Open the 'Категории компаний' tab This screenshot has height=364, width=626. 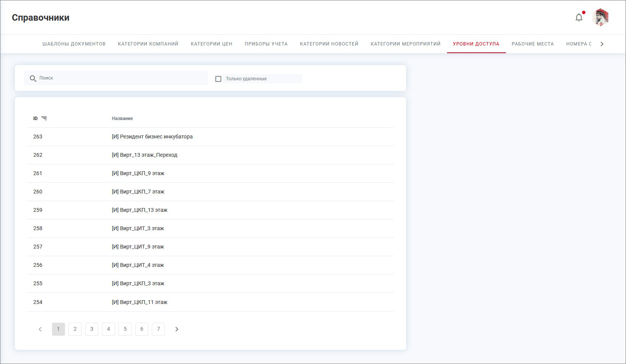pos(148,44)
